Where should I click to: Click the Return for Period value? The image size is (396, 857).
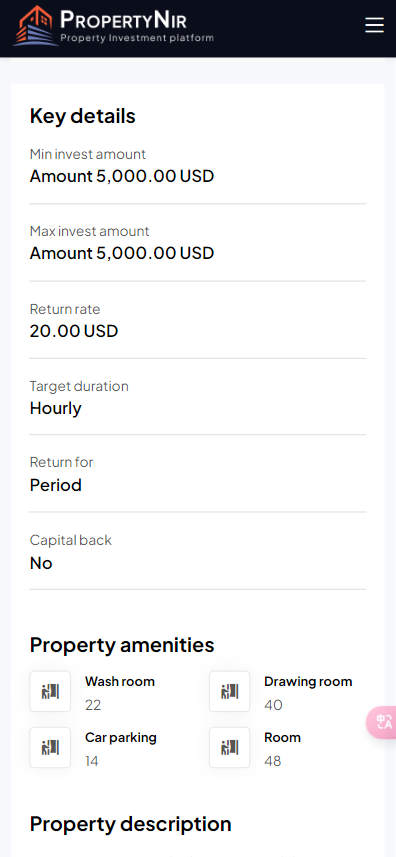[x=56, y=485]
